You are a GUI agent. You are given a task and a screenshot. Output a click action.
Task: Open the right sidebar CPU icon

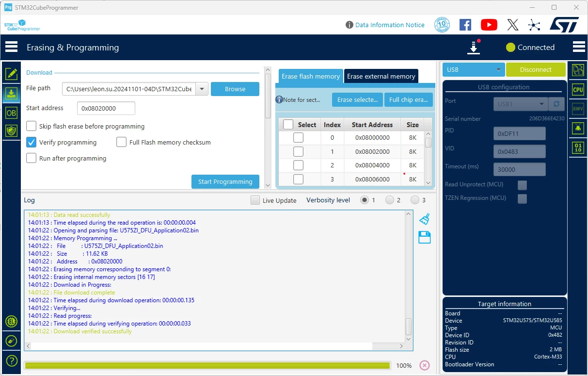coord(578,90)
